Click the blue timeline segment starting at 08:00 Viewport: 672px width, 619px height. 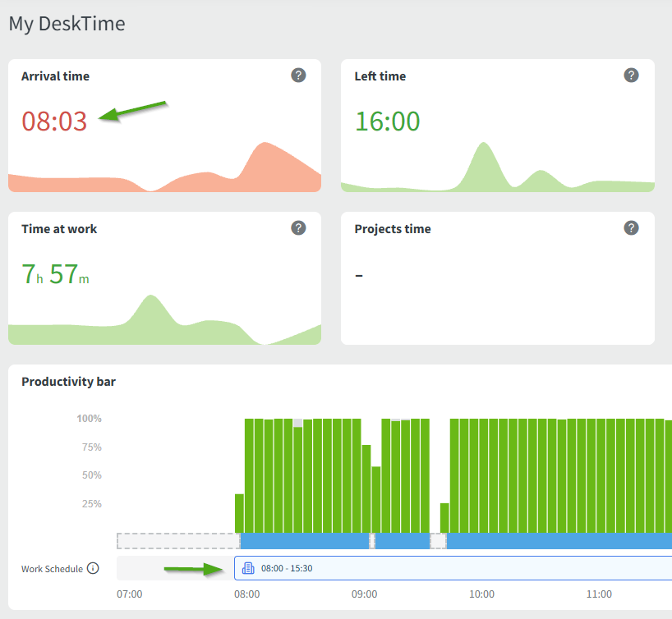[304, 541]
